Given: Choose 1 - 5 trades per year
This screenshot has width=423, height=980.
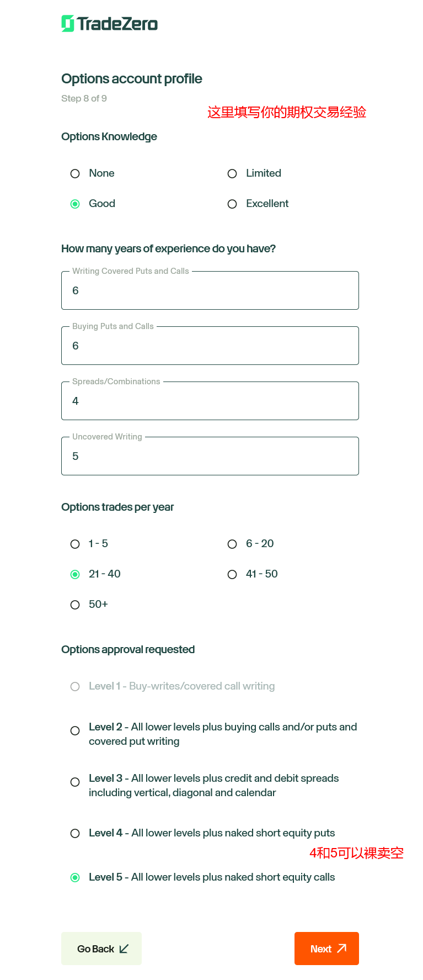Looking at the screenshot, I should pyautogui.click(x=75, y=544).
